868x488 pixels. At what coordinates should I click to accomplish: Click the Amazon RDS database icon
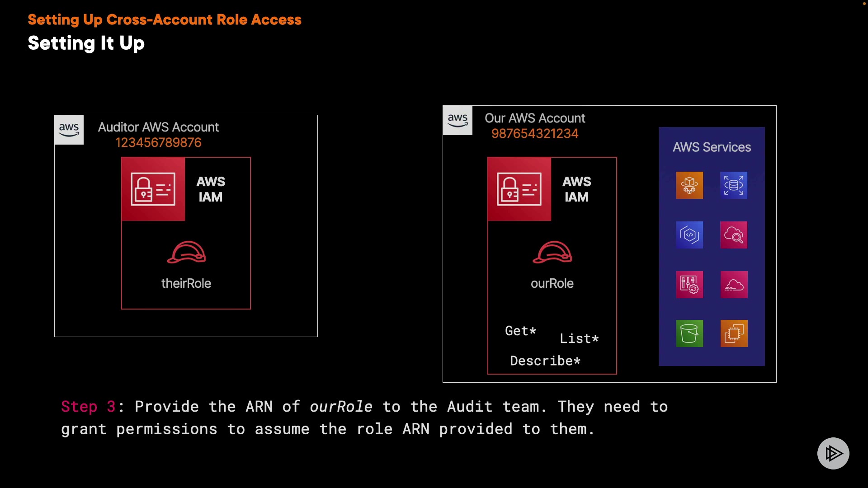733,185
